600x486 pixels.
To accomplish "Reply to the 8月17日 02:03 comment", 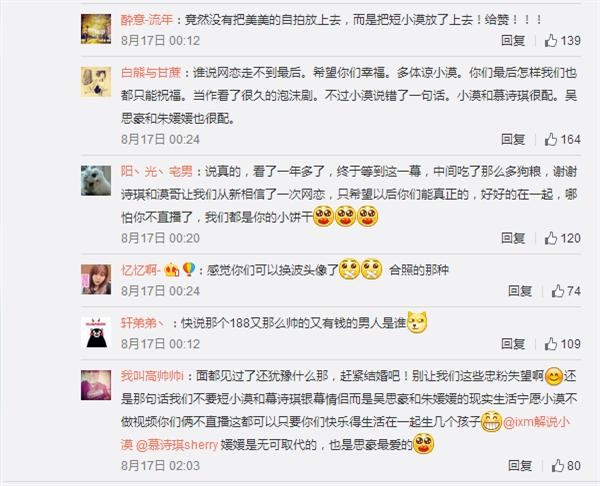I will pos(520,465).
